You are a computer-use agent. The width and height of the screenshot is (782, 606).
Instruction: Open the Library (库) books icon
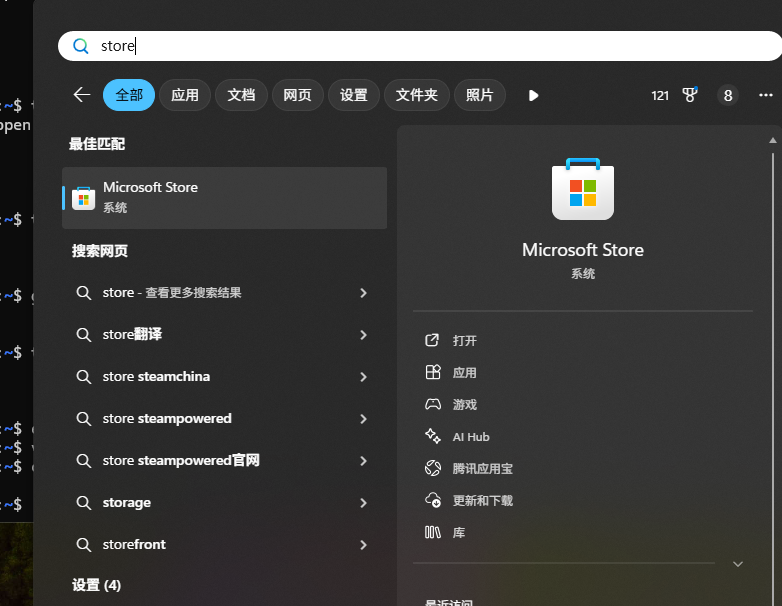click(x=432, y=533)
